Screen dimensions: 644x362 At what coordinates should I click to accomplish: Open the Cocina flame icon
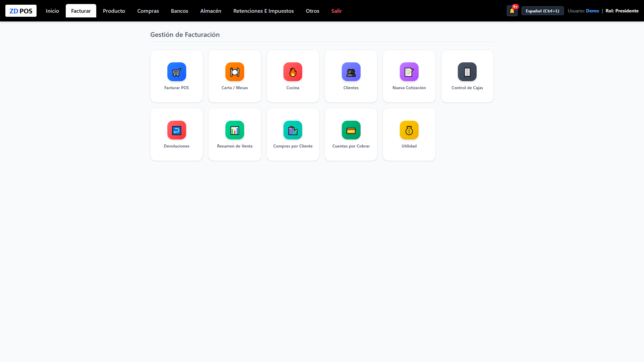[x=293, y=72]
